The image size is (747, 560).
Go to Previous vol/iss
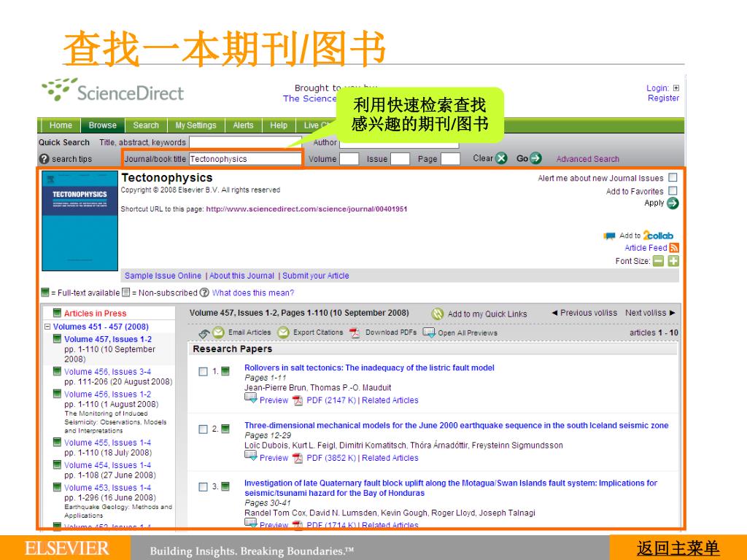[x=584, y=313]
